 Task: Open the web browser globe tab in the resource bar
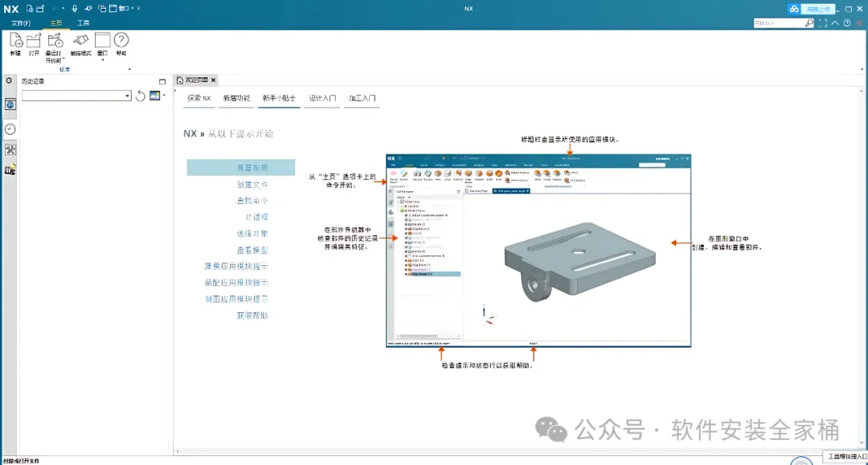10,104
